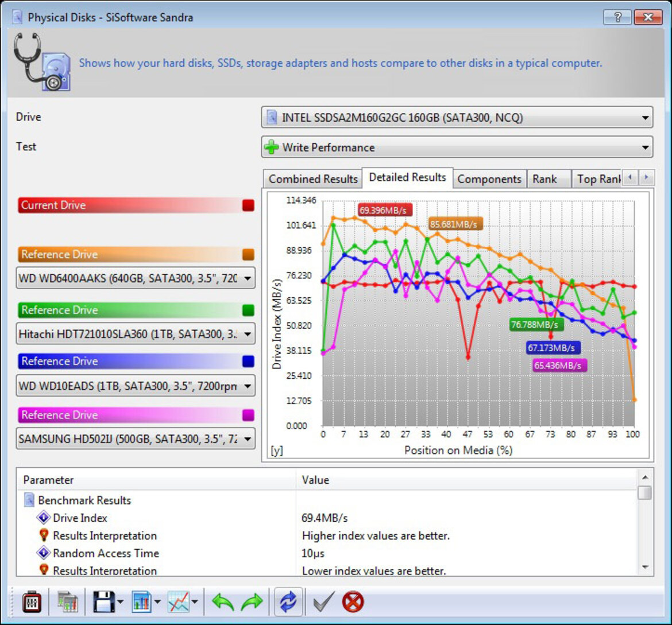Click the blue Reference Drive color swatch
Image resolution: width=672 pixels, height=625 pixels.
pos(248,361)
